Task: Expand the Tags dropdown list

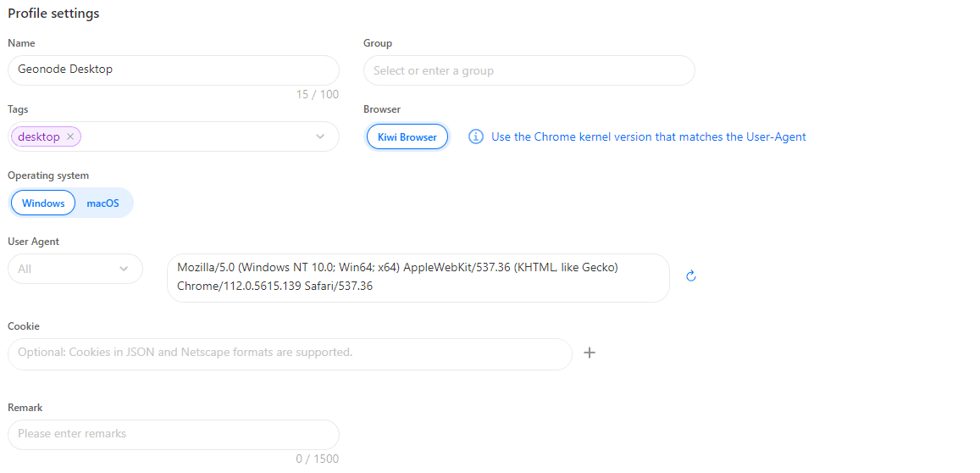Action: pyautogui.click(x=173, y=136)
